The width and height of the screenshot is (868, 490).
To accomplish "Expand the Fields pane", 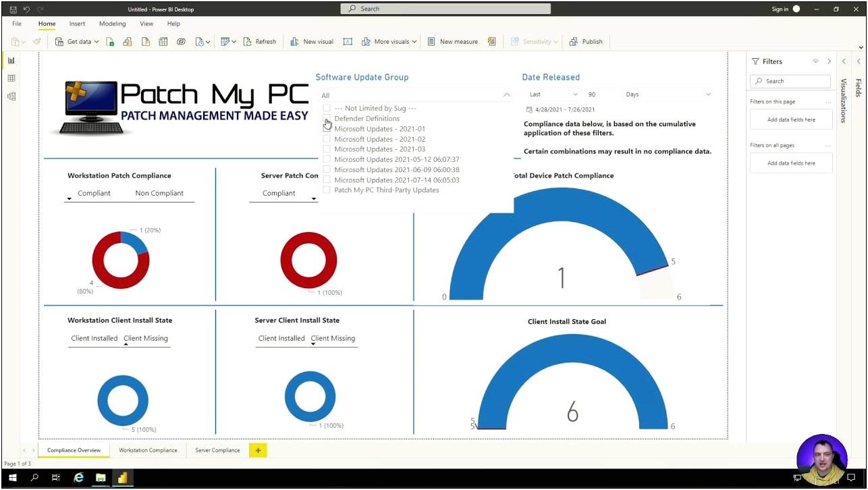I will click(859, 61).
